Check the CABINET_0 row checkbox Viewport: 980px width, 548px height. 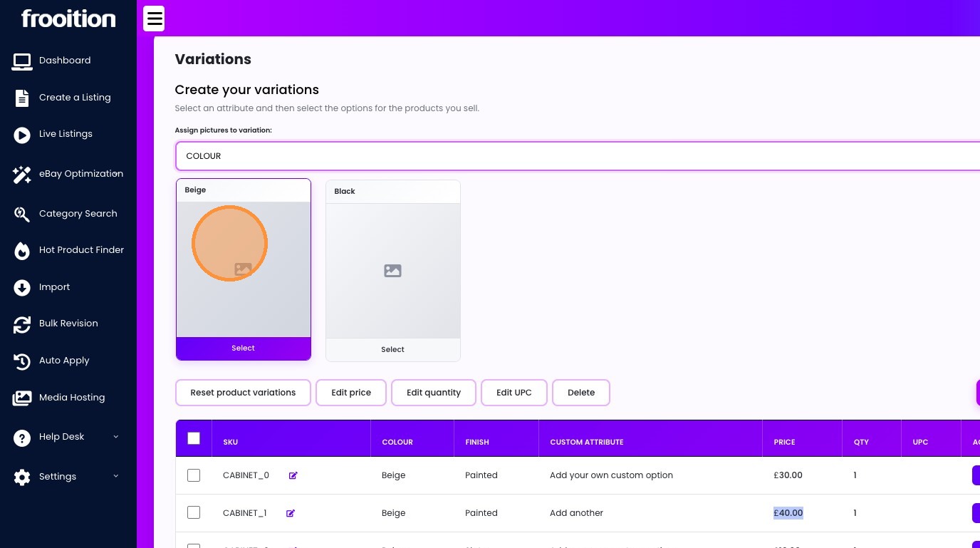pos(194,475)
